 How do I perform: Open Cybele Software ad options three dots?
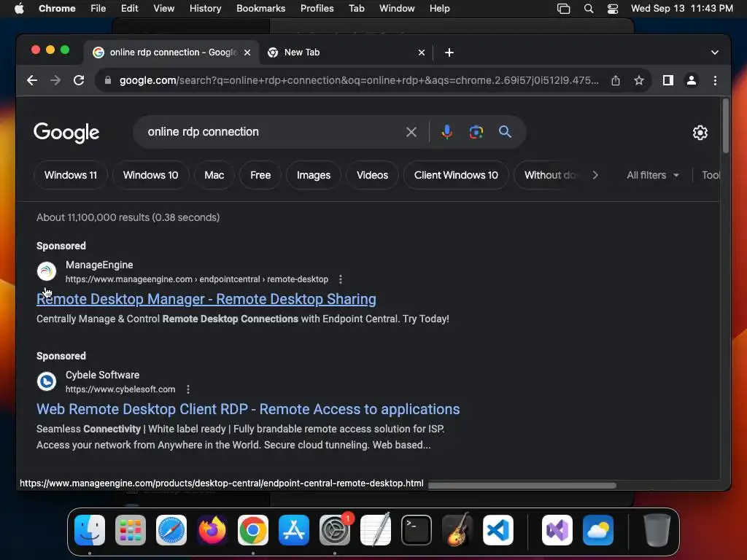[x=188, y=389]
